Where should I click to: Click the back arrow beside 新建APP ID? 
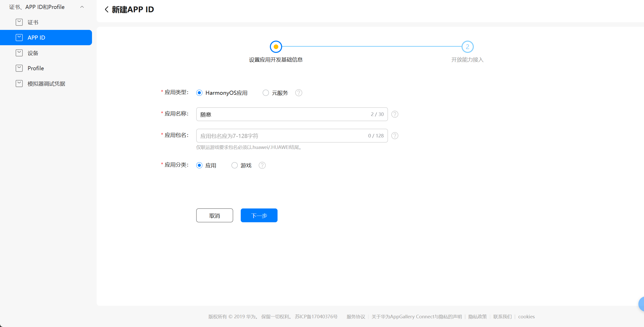[x=107, y=9]
